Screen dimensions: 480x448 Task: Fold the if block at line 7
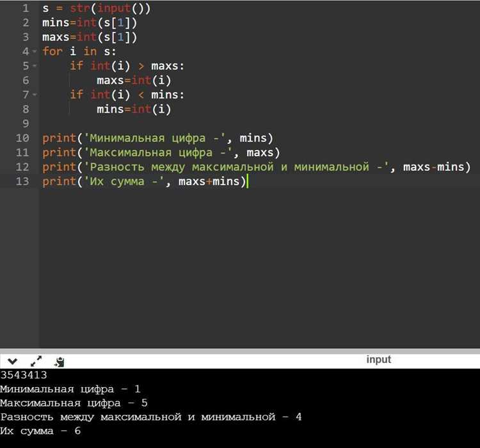[x=35, y=95]
